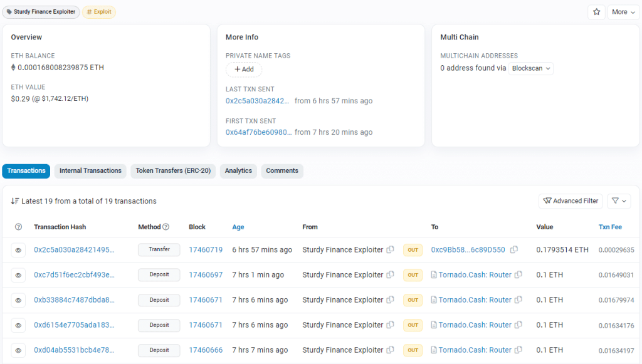Image resolution: width=642 pixels, height=364 pixels.
Task: Click the help icon in table header
Action: pyautogui.click(x=18, y=227)
